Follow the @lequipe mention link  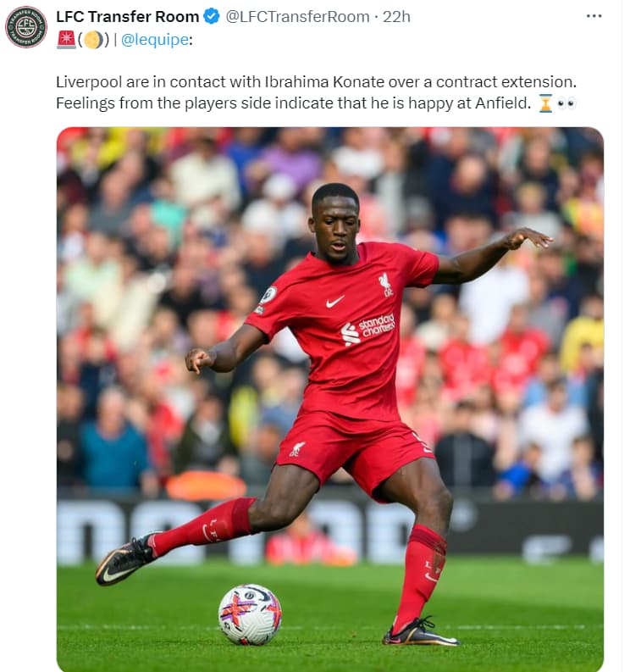coord(155,40)
